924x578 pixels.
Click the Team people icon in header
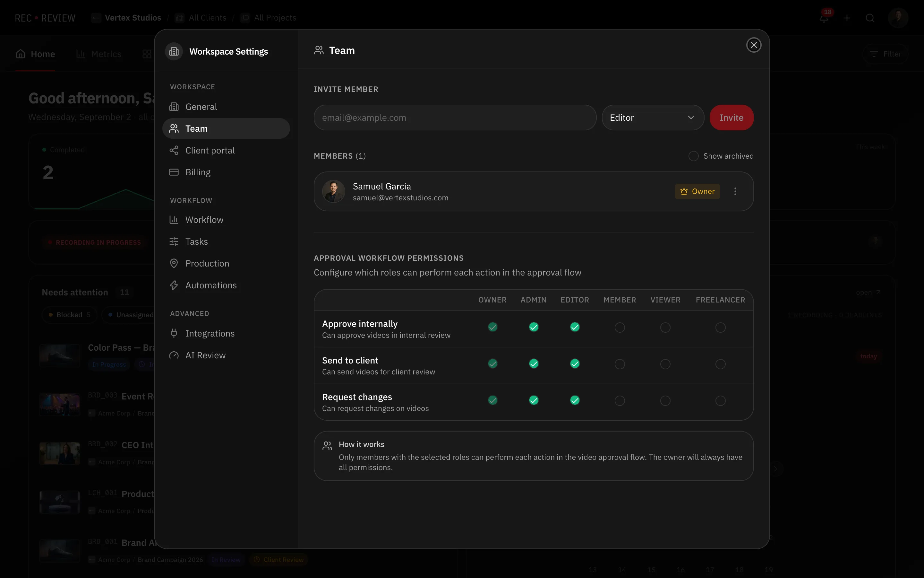[x=319, y=50]
